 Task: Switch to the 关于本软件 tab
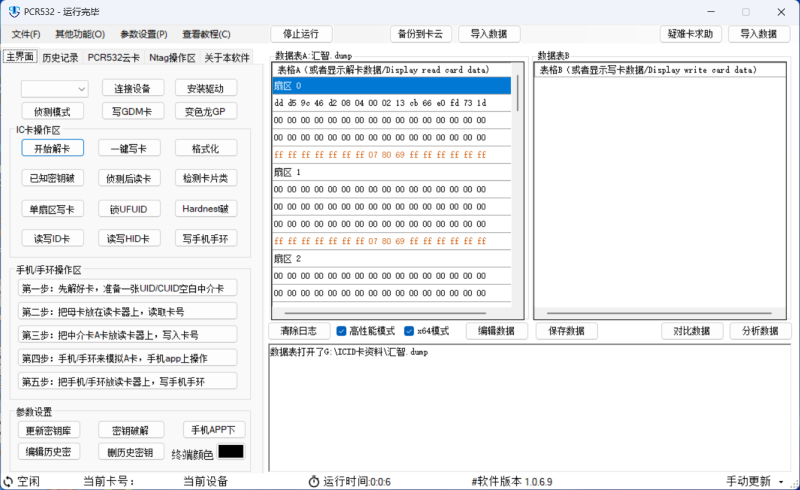227,58
